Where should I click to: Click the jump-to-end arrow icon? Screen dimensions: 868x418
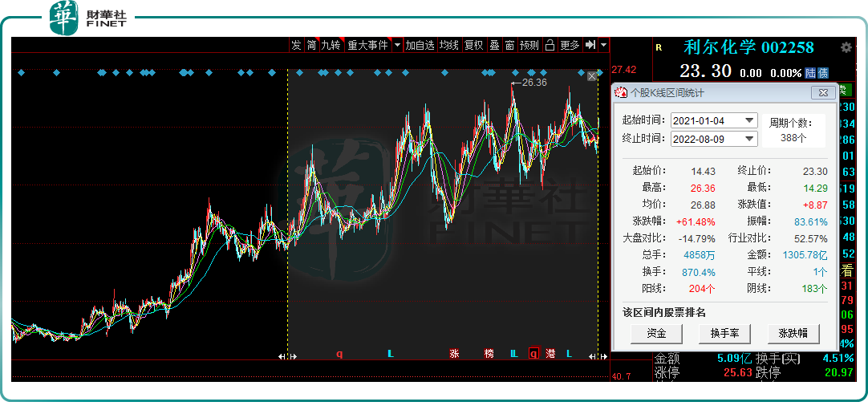click(x=590, y=45)
